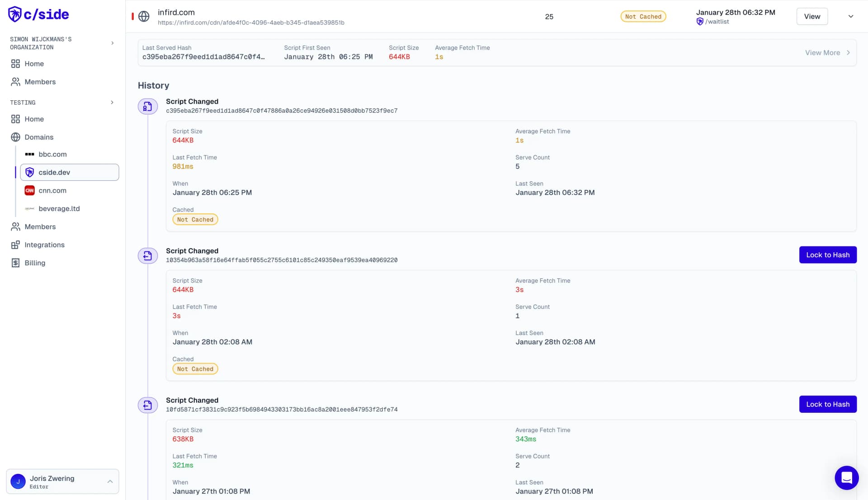This screenshot has width=868, height=500.
Task: Click the script change icon for first history entry
Action: tap(146, 106)
